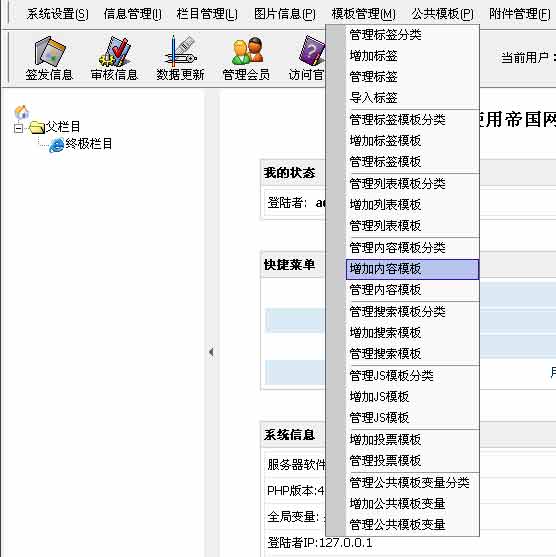
Task: Collapse the 父栏目 tree node
Action: (x=18, y=128)
